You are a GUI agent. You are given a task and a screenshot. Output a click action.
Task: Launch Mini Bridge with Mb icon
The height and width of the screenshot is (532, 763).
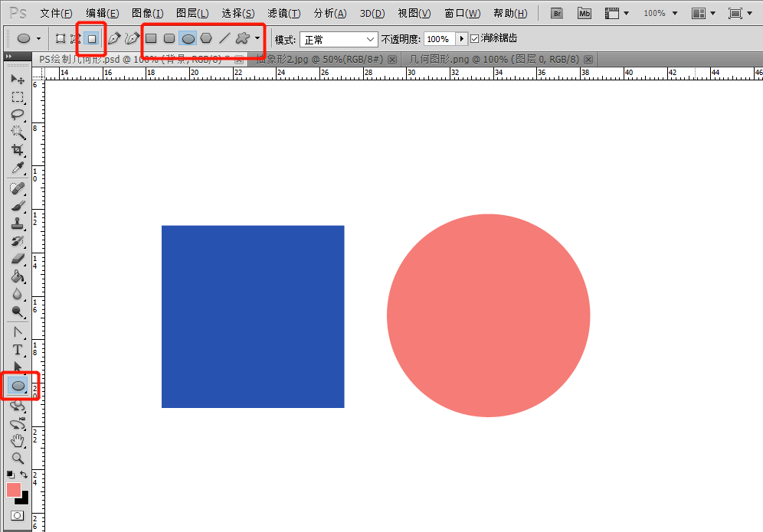[585, 13]
